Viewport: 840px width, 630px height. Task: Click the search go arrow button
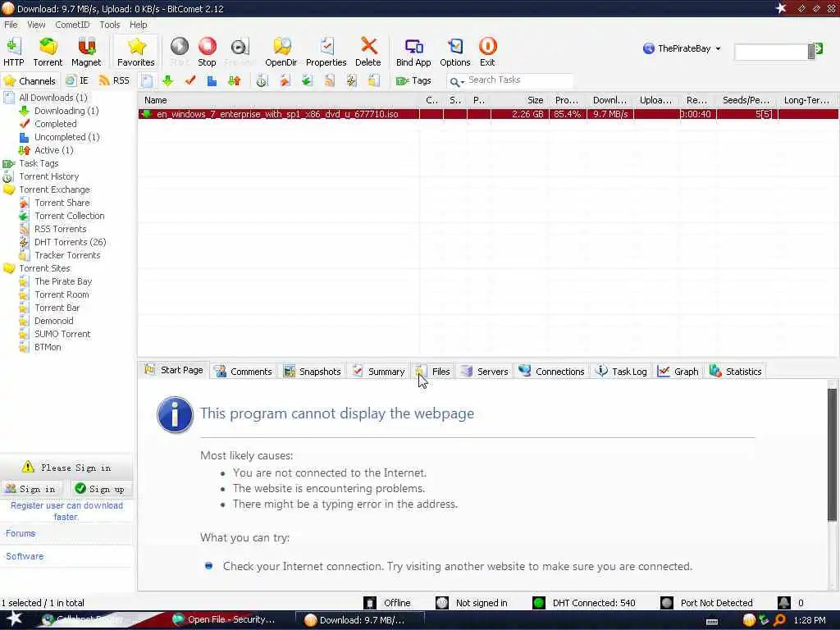[x=818, y=49]
